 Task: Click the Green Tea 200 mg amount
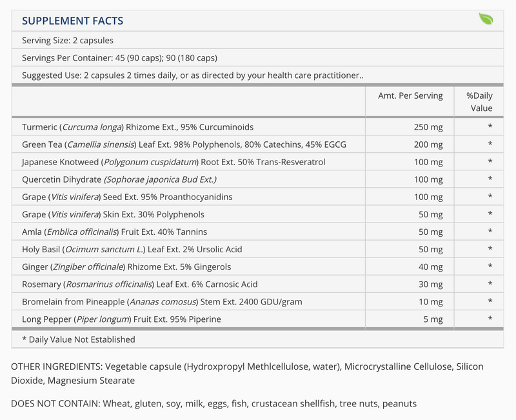pyautogui.click(x=428, y=145)
